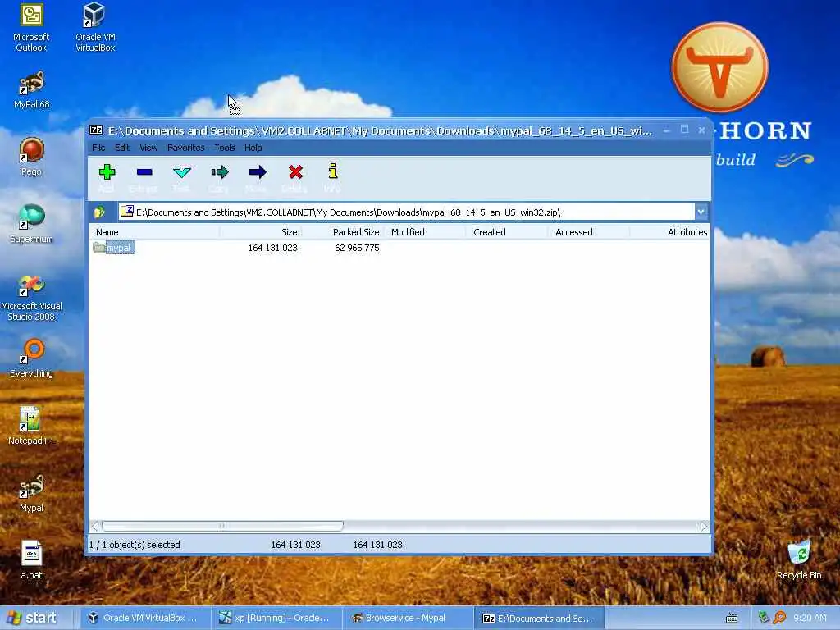840x630 pixels.
Task: Click the orange magnifier tray icon
Action: coord(779,618)
